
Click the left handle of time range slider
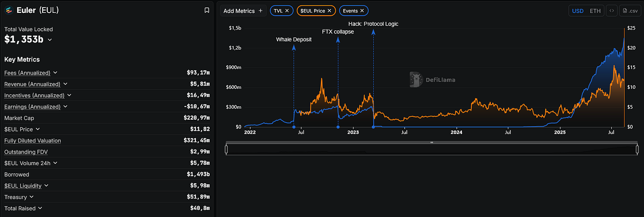click(x=226, y=150)
